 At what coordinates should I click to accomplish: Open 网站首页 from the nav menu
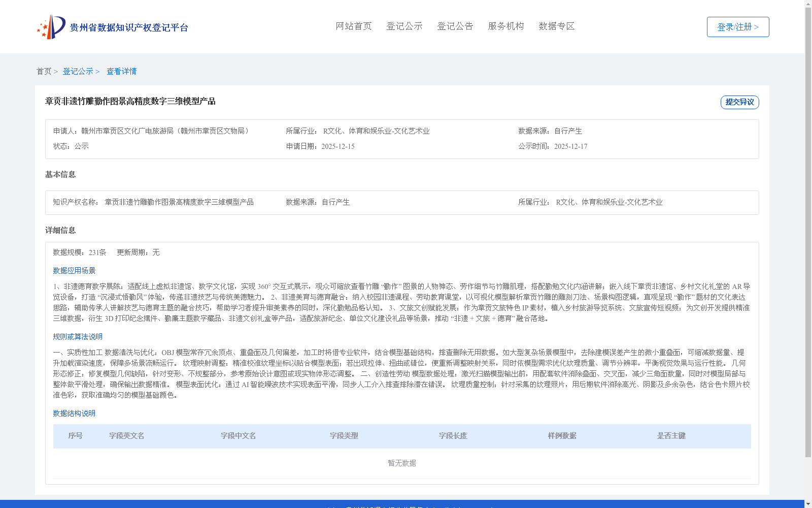point(354,26)
